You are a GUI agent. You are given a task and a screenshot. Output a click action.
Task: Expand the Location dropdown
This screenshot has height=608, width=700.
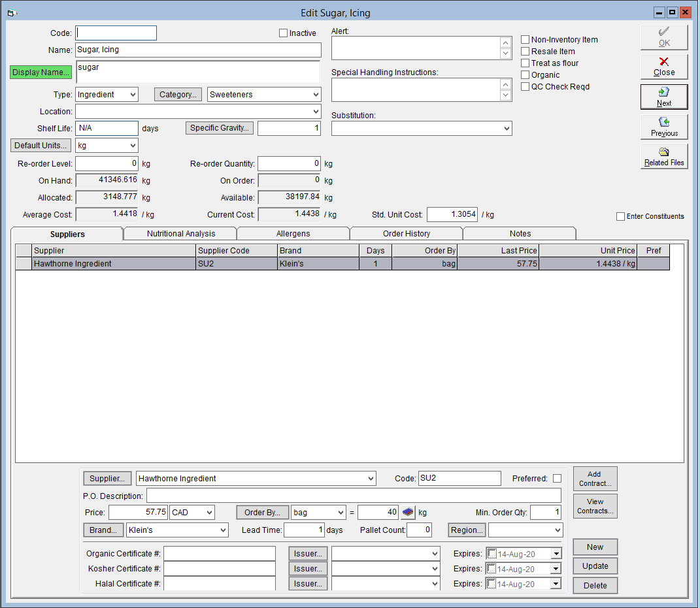[x=316, y=112]
